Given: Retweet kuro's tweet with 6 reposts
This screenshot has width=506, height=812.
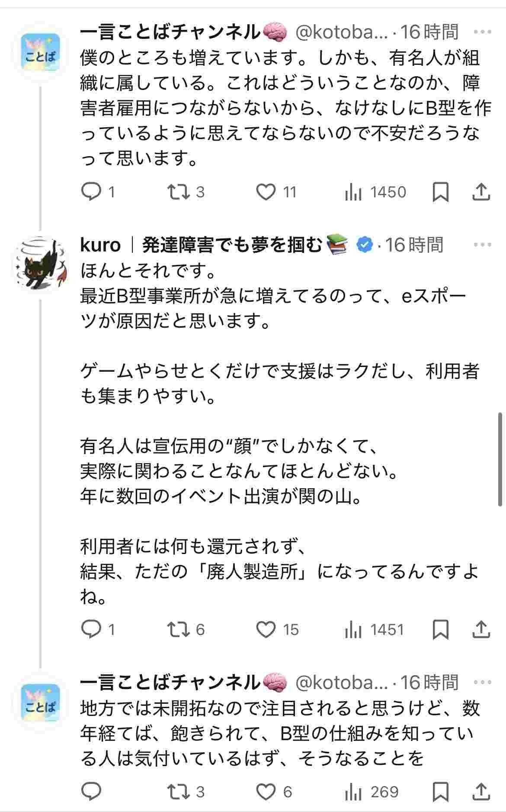Looking at the screenshot, I should [x=179, y=629].
